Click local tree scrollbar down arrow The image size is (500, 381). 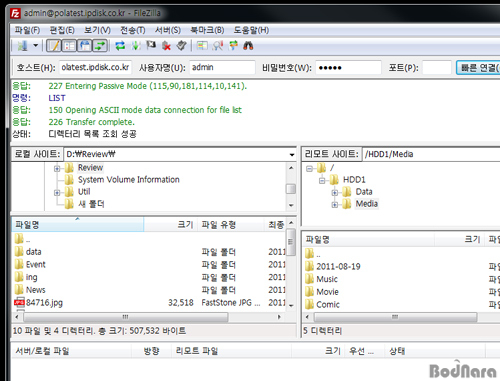pos(291,205)
